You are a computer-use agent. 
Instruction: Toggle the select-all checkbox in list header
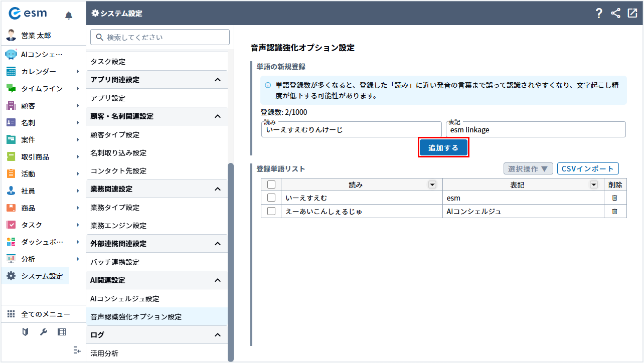271,185
